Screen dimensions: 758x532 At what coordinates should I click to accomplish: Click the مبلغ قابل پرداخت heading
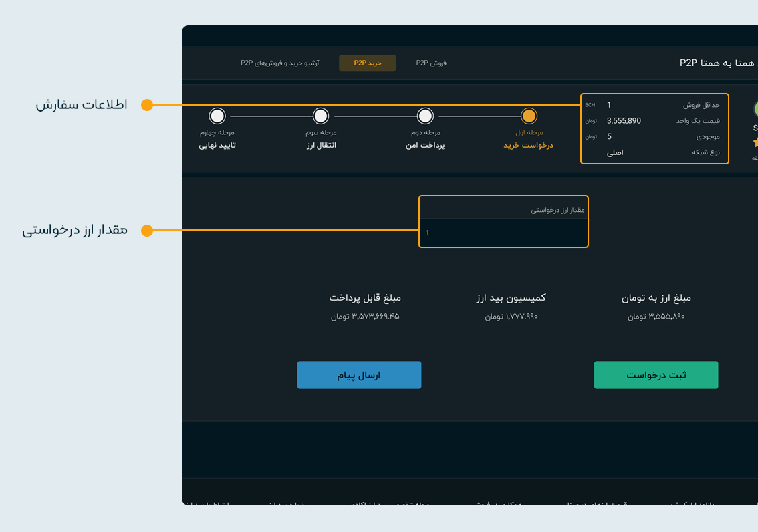click(x=365, y=298)
